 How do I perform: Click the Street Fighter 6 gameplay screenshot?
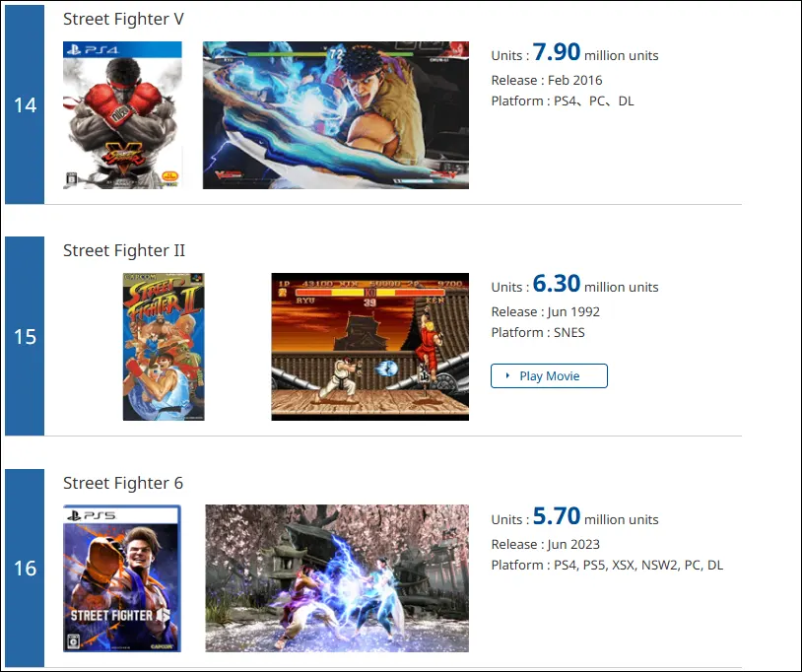coord(337,578)
